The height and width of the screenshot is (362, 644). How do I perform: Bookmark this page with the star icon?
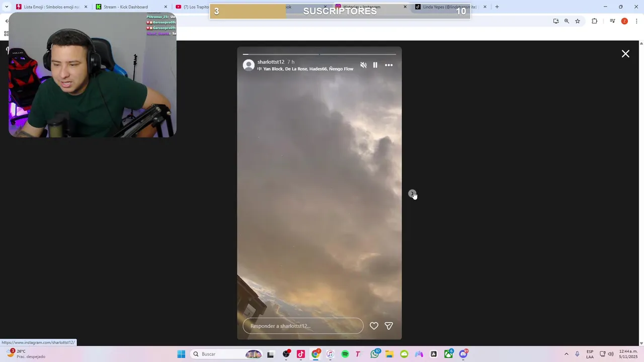pos(578,21)
